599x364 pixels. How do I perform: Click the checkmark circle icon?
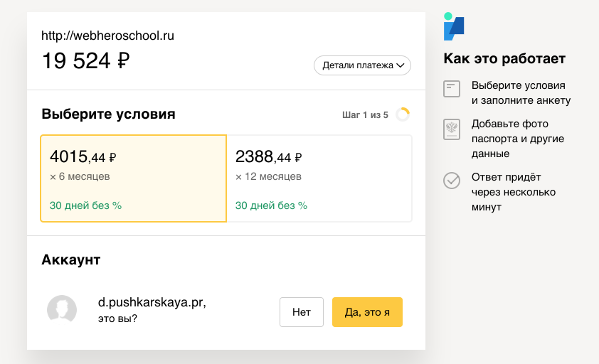tap(452, 181)
